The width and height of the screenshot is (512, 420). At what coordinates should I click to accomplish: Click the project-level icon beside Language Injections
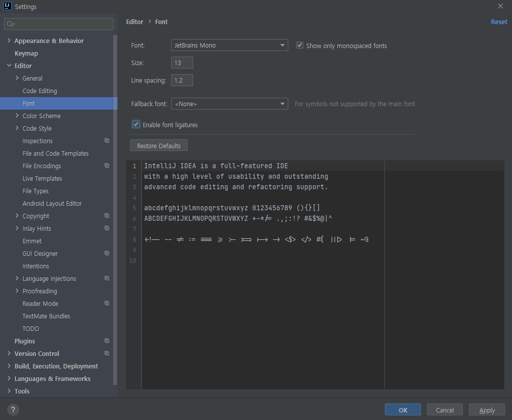pos(107,278)
